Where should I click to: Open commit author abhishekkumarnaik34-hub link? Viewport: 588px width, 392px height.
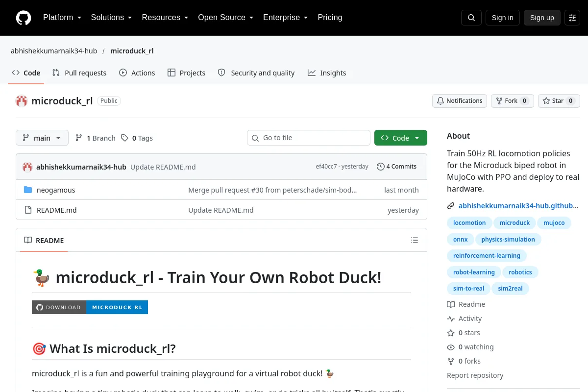(x=81, y=167)
